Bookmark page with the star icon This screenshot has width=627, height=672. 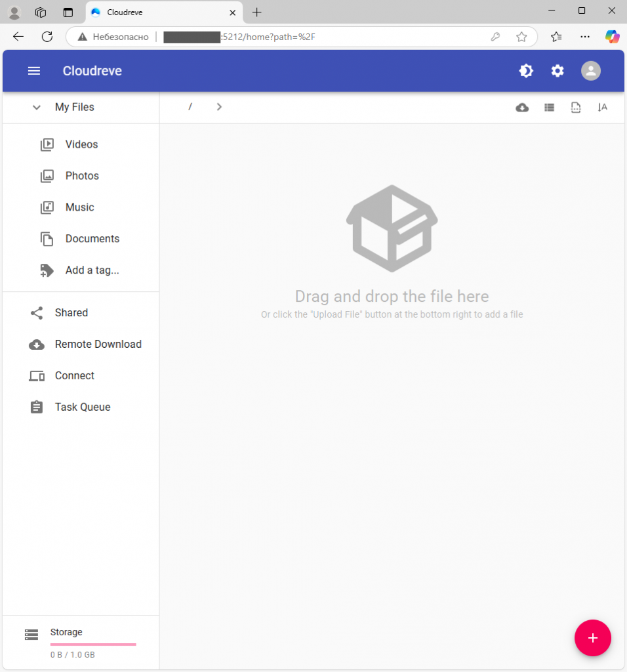tap(521, 37)
